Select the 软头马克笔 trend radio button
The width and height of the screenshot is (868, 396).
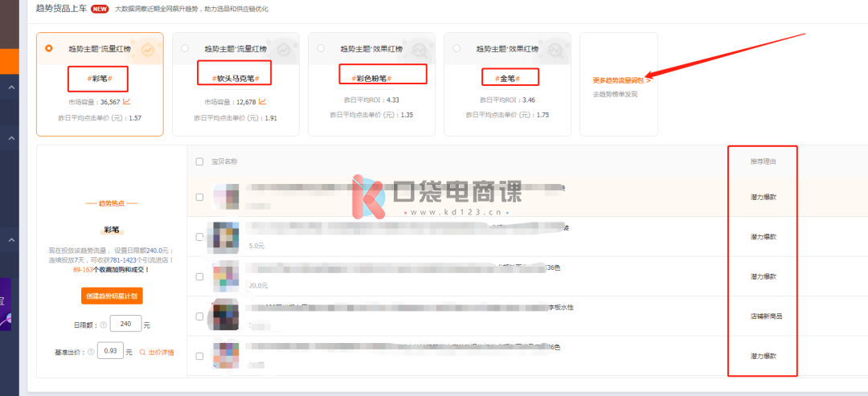(185, 48)
